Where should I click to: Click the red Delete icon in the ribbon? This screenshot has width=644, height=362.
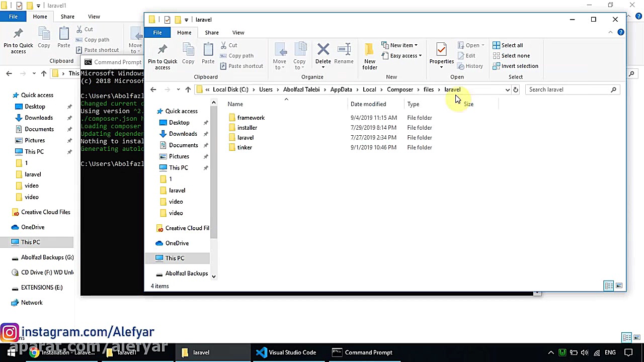(x=323, y=50)
